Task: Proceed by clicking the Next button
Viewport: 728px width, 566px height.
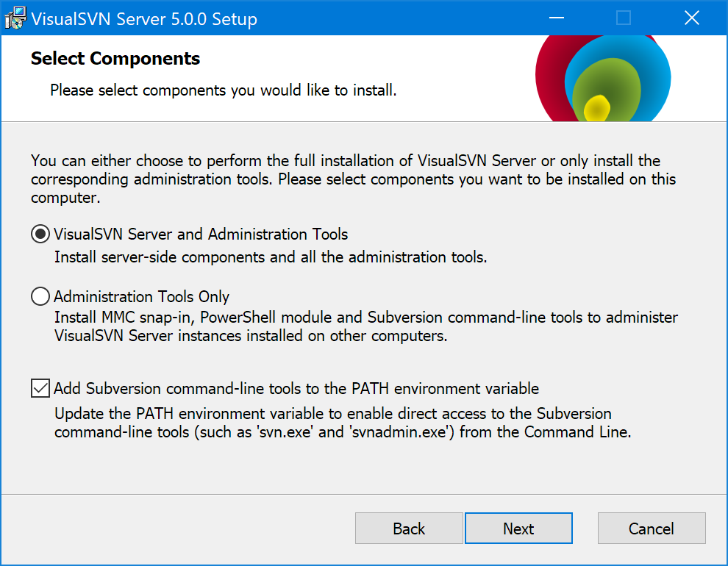Action: [518, 529]
